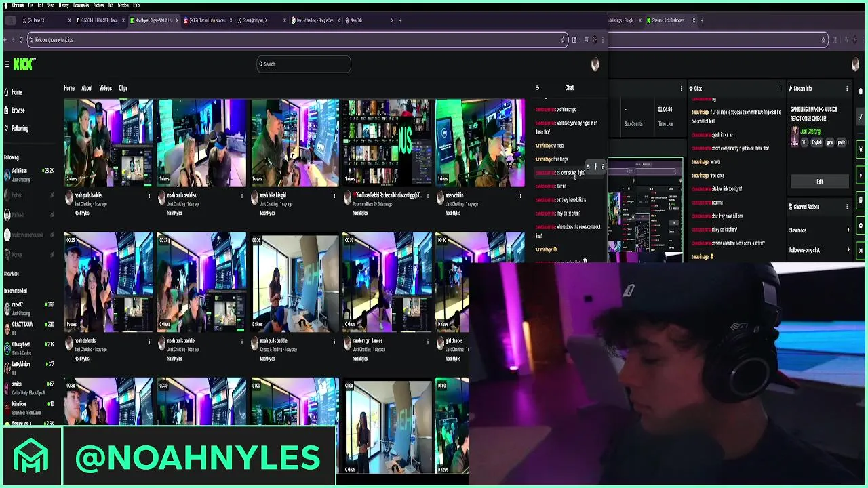Screen dimensions: 868x488
Task: Delete the hovered chat message
Action: click(603, 167)
